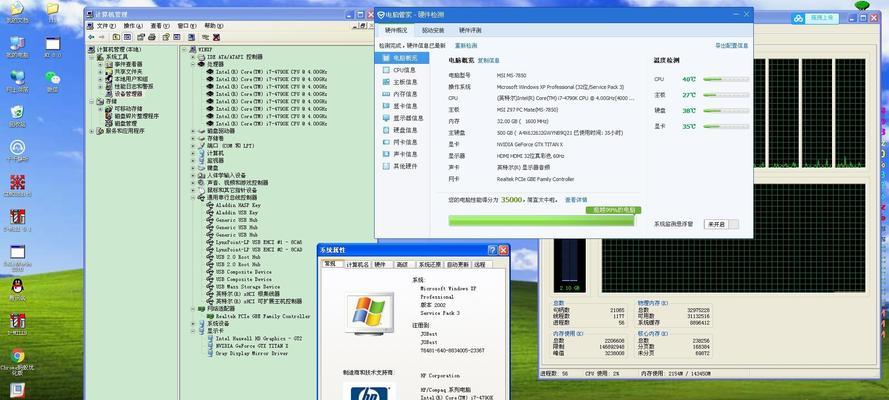Collapse the 处理器 node in device tree
This screenshot has height=400, width=889.
(193, 65)
